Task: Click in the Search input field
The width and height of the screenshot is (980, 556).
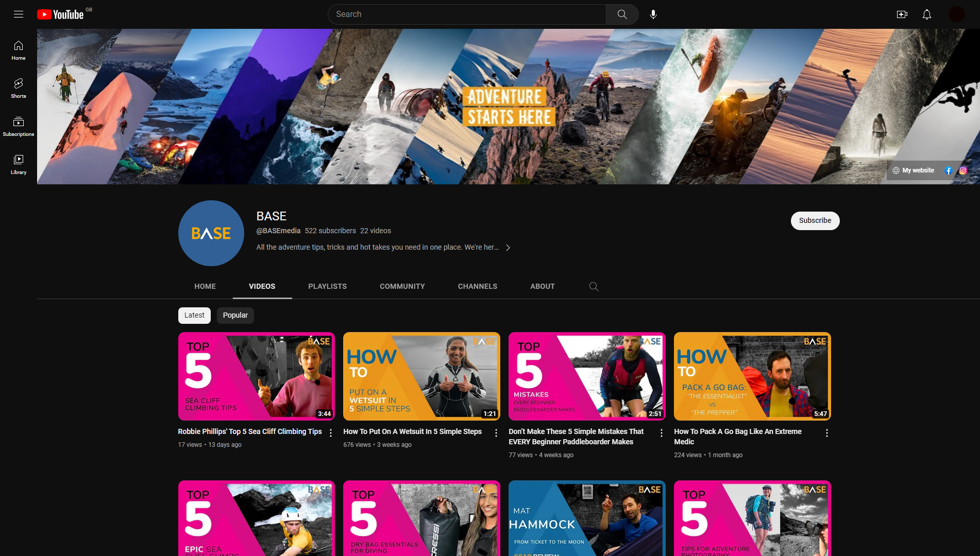Action: click(x=467, y=14)
